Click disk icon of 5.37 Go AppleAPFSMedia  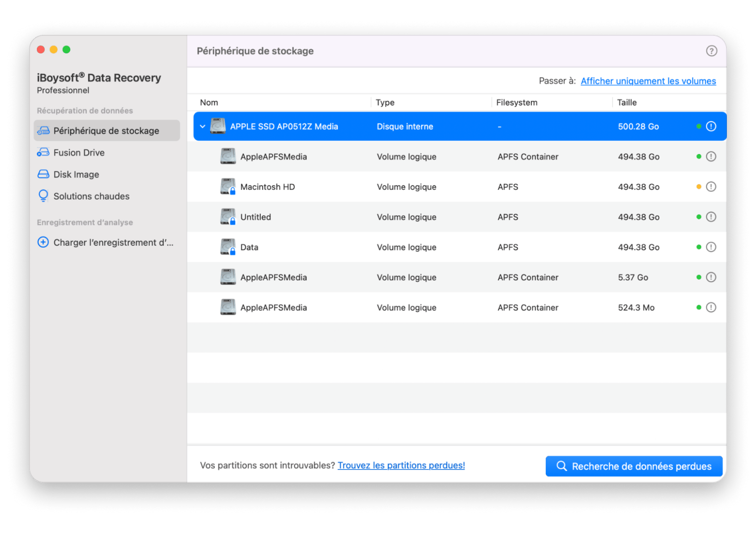pos(228,277)
